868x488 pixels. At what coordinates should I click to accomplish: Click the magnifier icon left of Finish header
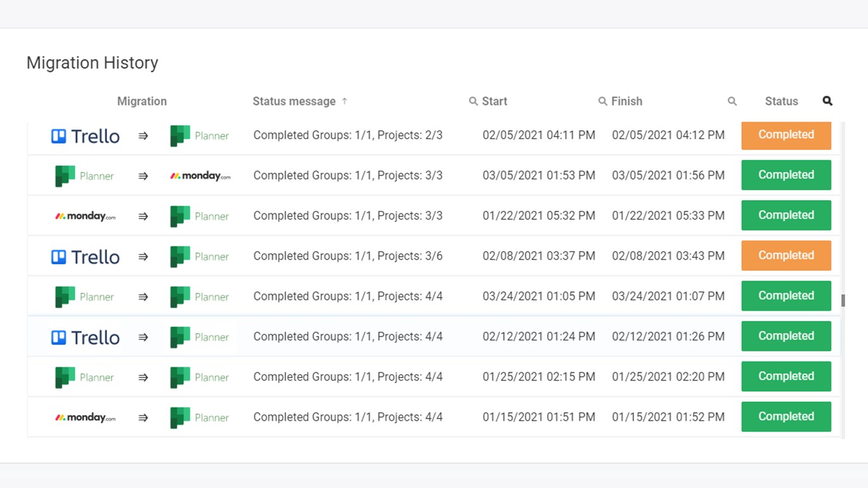coord(602,102)
